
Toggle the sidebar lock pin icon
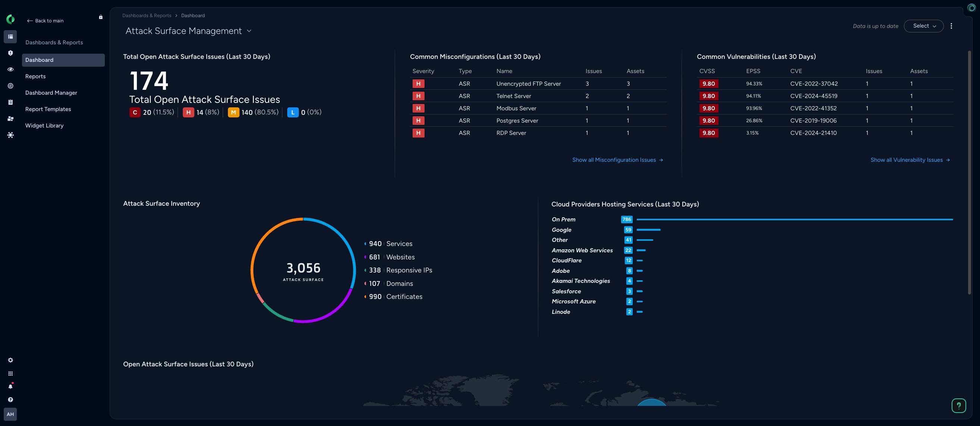pyautogui.click(x=101, y=17)
